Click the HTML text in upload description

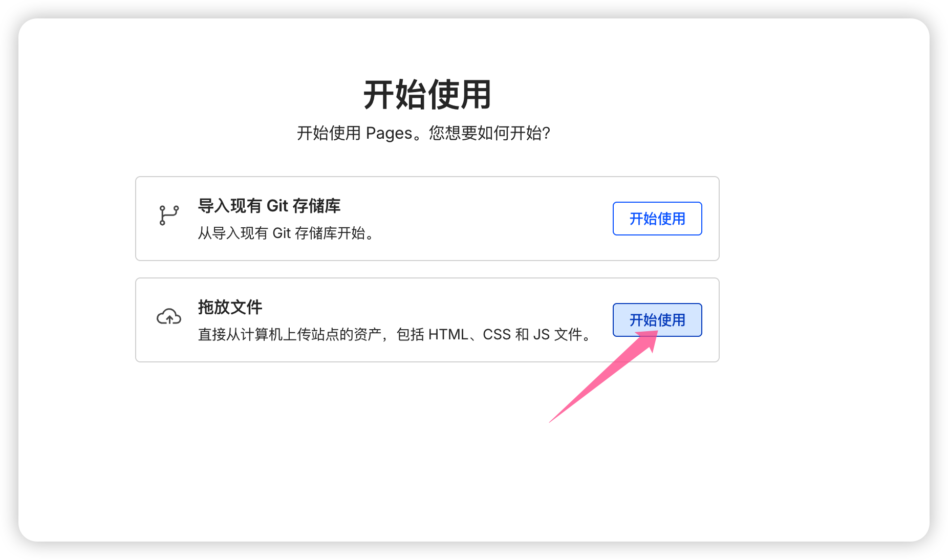click(x=448, y=335)
